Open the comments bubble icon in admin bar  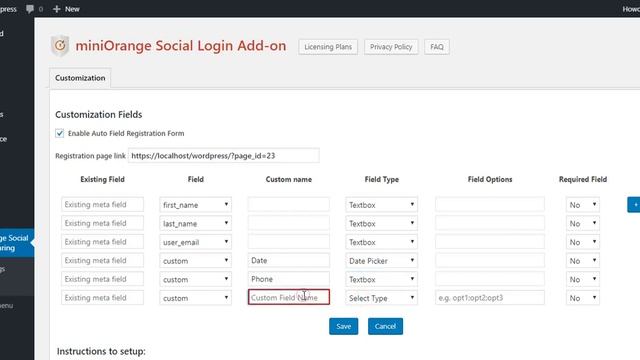click(30, 9)
